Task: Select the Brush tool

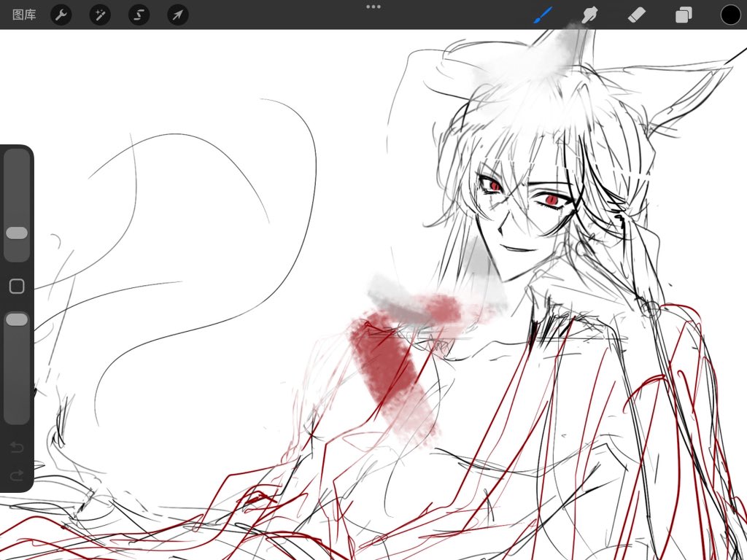Action: [543, 15]
